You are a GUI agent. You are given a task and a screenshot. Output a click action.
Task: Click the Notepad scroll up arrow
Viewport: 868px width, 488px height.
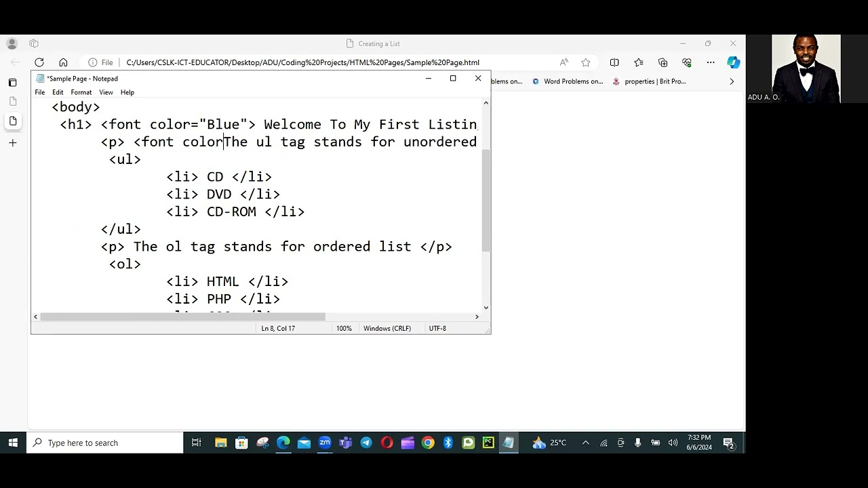pyautogui.click(x=486, y=103)
